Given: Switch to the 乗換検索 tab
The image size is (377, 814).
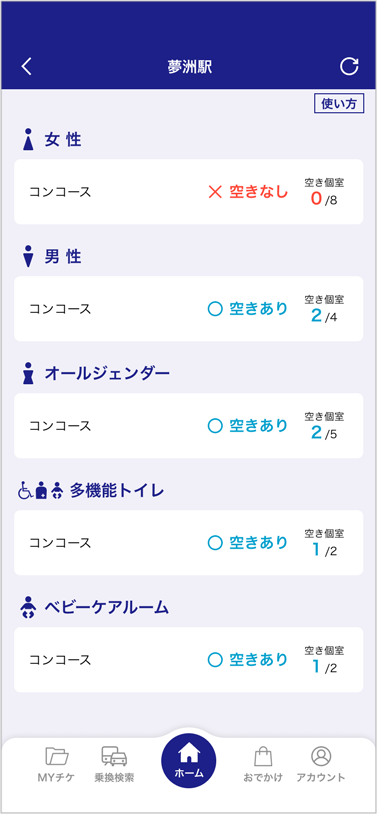Looking at the screenshot, I should 114,764.
